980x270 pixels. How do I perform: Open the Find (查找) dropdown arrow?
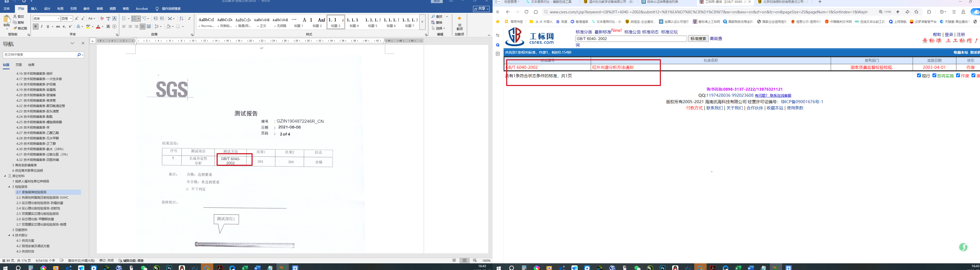click(x=447, y=17)
